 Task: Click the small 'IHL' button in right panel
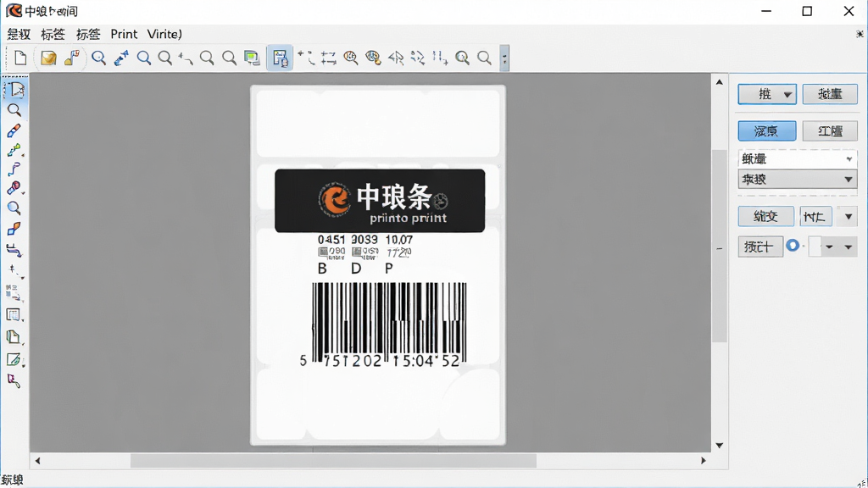coord(816,216)
